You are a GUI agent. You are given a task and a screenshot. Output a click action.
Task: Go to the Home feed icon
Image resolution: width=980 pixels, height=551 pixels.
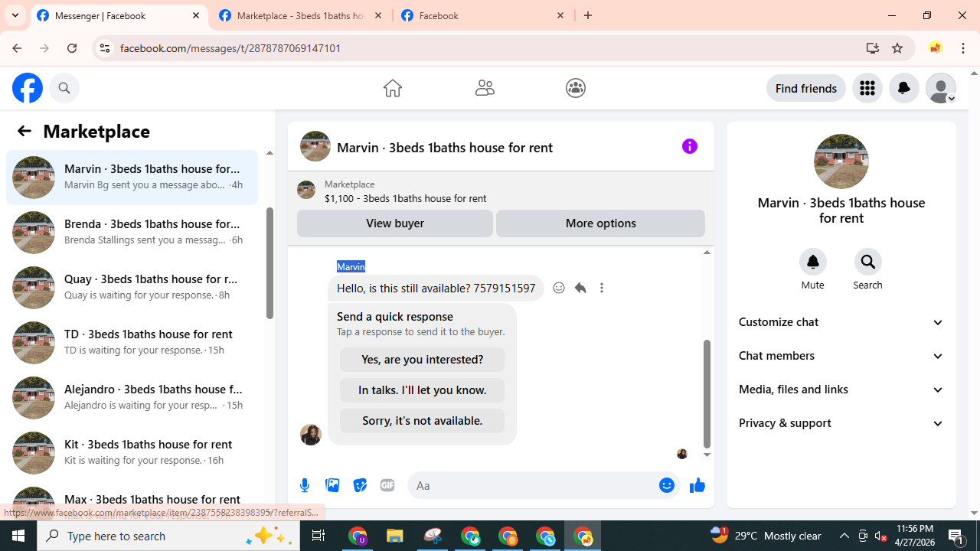pyautogui.click(x=392, y=88)
